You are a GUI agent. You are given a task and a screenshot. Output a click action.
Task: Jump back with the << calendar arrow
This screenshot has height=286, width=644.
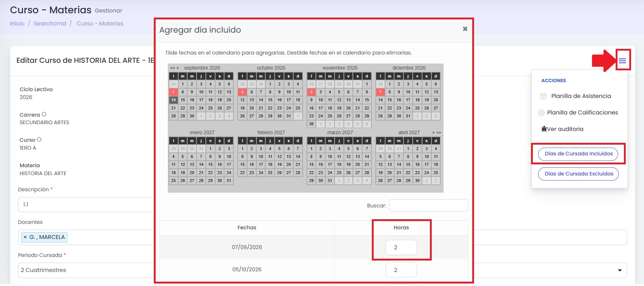[x=172, y=68]
